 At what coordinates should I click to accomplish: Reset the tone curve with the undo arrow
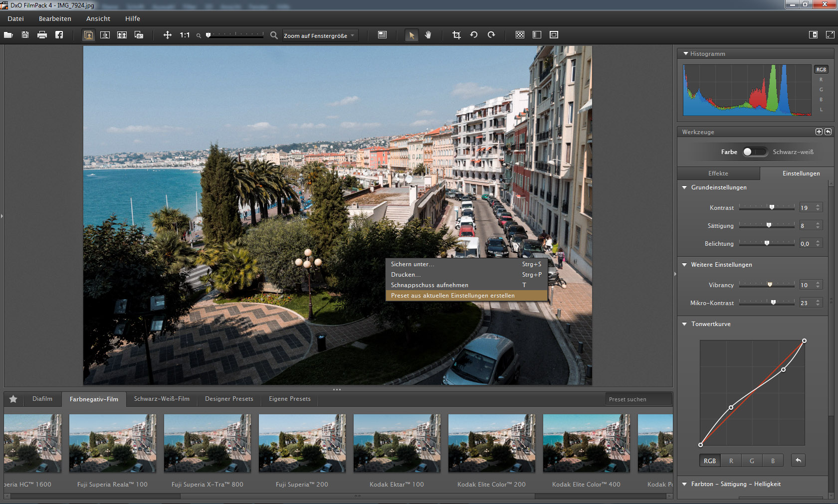click(x=798, y=460)
